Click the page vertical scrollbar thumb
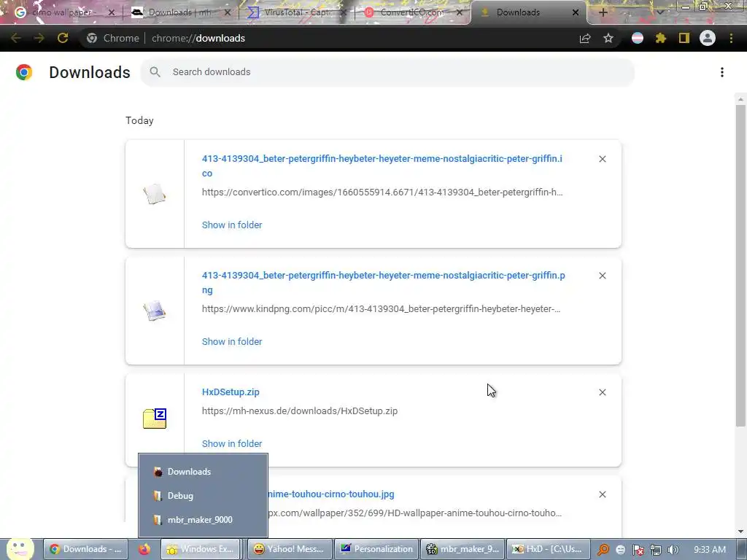This screenshot has width=747, height=560. click(x=740, y=265)
